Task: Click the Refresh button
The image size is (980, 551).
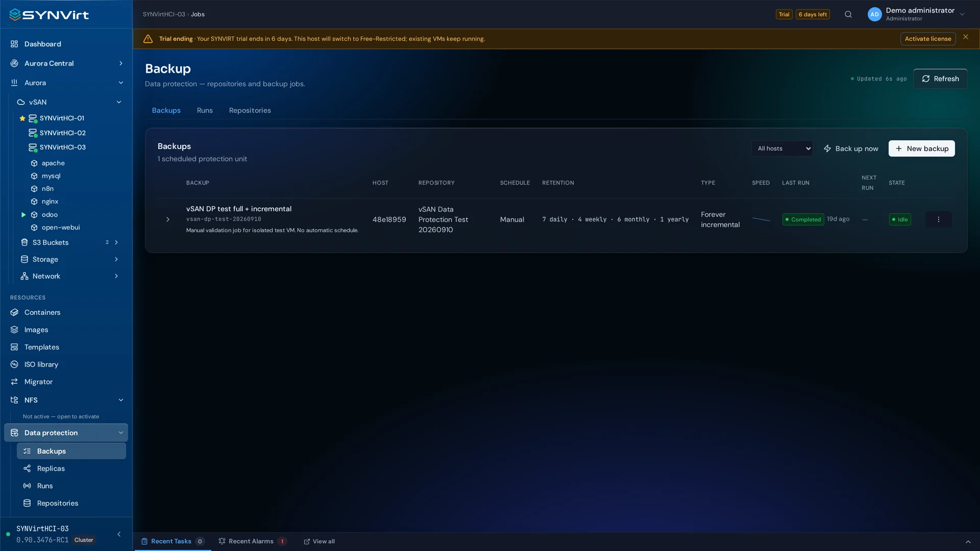Action: coord(940,79)
